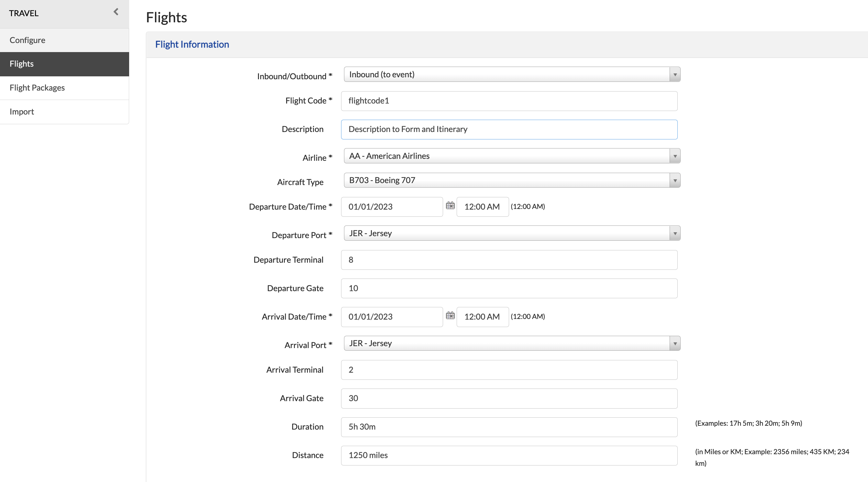Click the Distance input field

pos(509,455)
